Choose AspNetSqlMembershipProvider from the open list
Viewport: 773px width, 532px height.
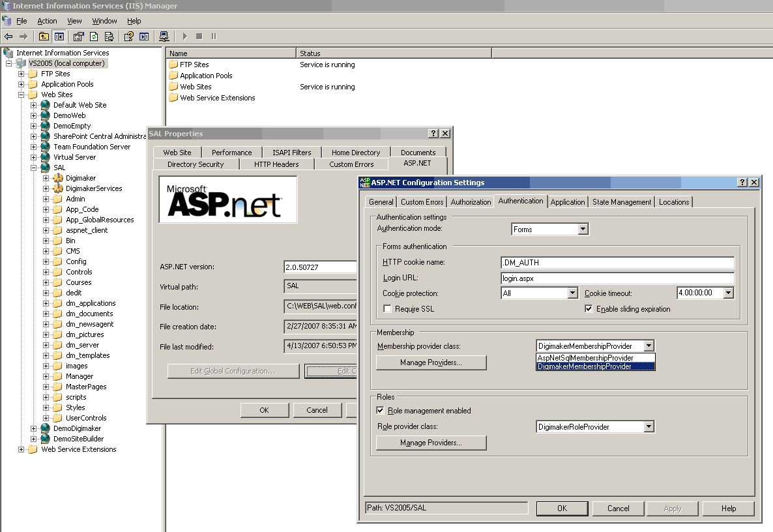coord(596,358)
